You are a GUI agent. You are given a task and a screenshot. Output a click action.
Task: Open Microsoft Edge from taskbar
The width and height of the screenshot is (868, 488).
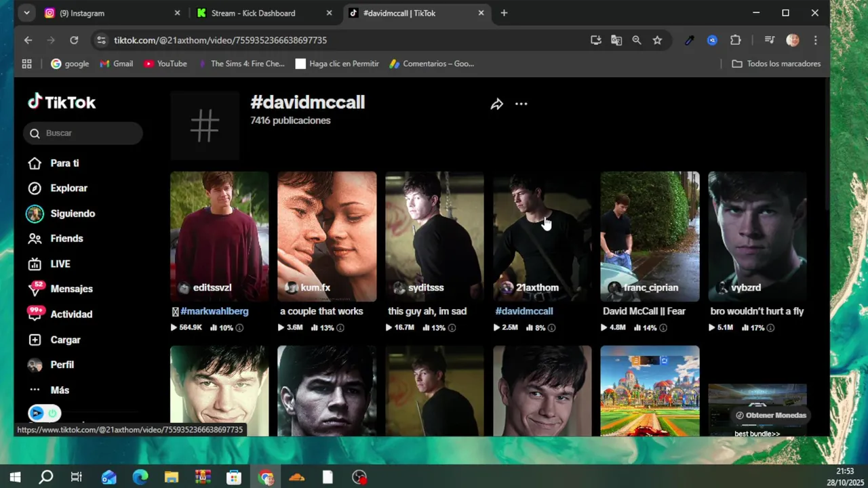pyautogui.click(x=140, y=477)
